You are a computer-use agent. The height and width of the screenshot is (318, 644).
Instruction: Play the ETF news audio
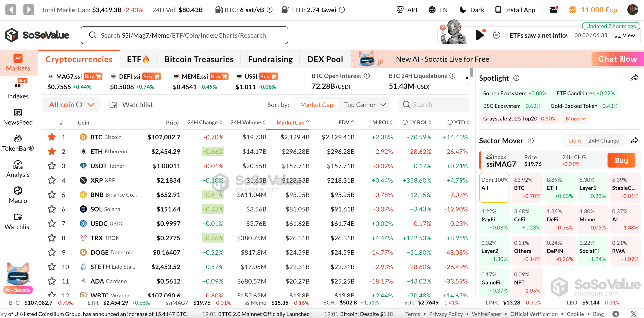[x=480, y=35]
